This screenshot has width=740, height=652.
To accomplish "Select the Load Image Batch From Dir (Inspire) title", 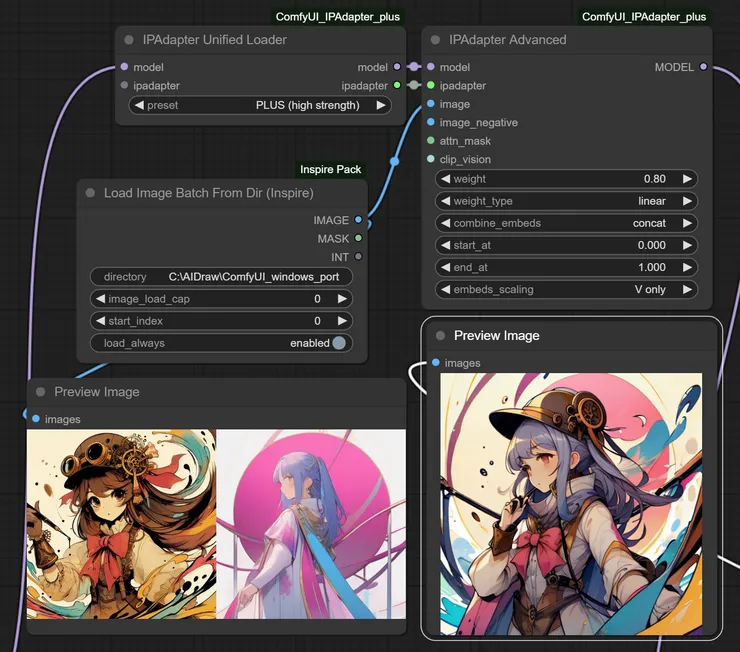I will click(x=209, y=192).
